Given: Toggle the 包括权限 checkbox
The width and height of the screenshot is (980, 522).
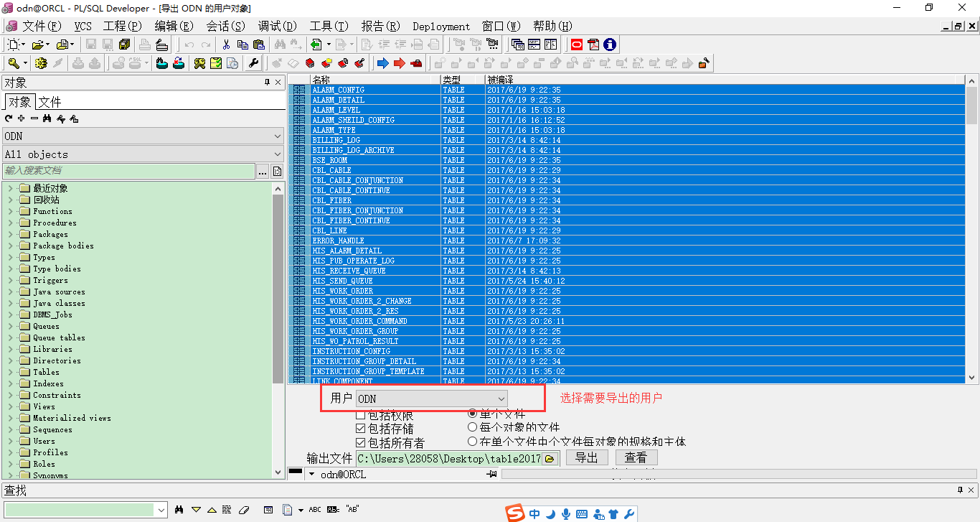Looking at the screenshot, I should point(361,415).
